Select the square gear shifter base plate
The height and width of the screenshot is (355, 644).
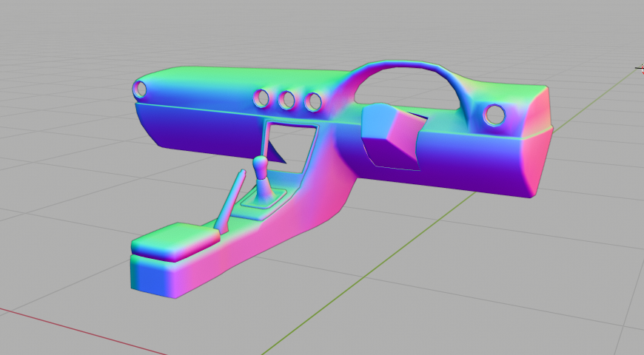264,199
